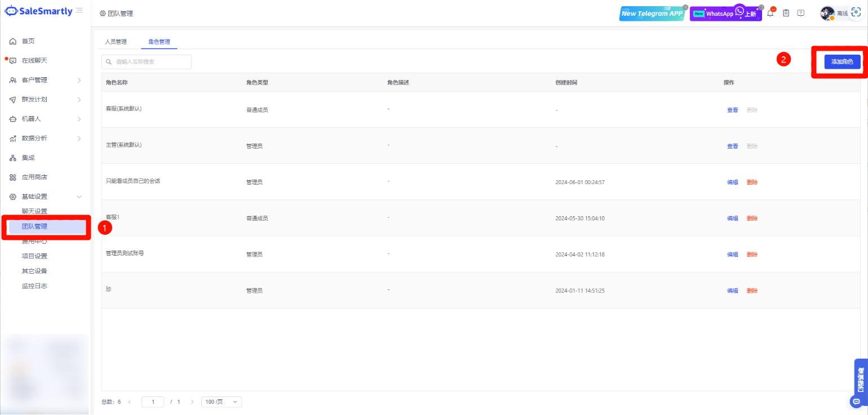Open 集成 via its integration icon
868x415 pixels.
click(x=13, y=158)
